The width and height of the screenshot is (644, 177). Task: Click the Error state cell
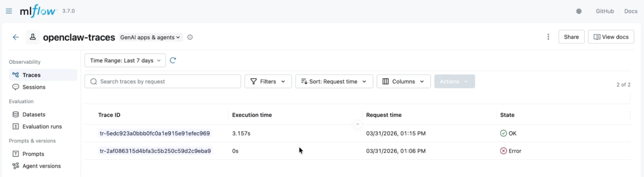tap(511, 151)
